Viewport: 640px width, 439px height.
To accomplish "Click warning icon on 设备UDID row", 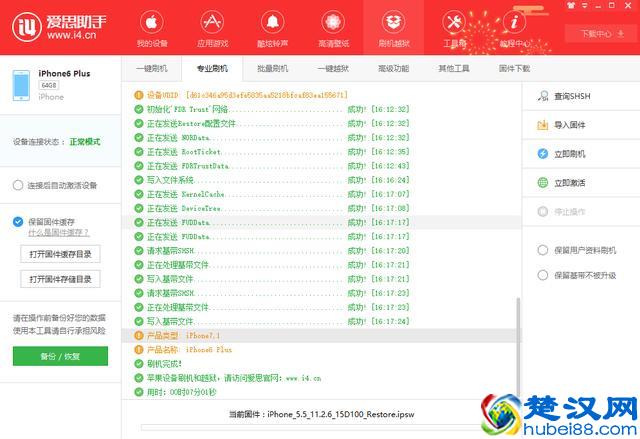I will coord(139,95).
